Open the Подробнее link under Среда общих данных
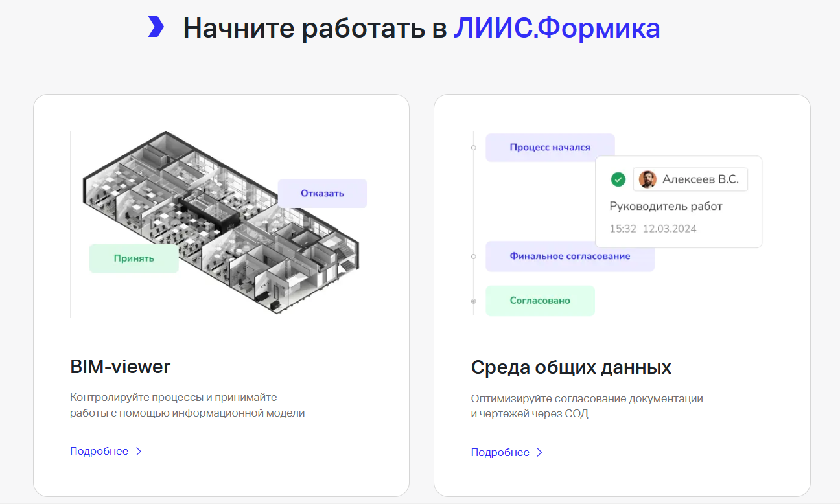The height and width of the screenshot is (504, 840). [500, 453]
